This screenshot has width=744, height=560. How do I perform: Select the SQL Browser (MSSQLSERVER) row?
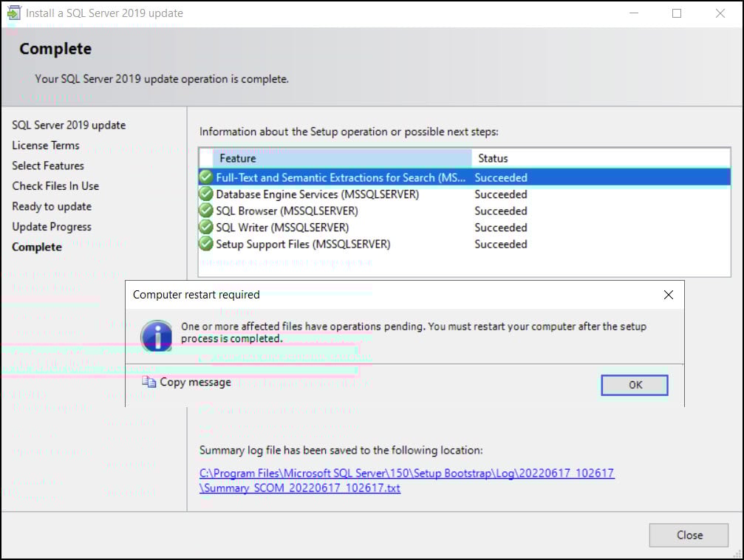[x=465, y=211]
